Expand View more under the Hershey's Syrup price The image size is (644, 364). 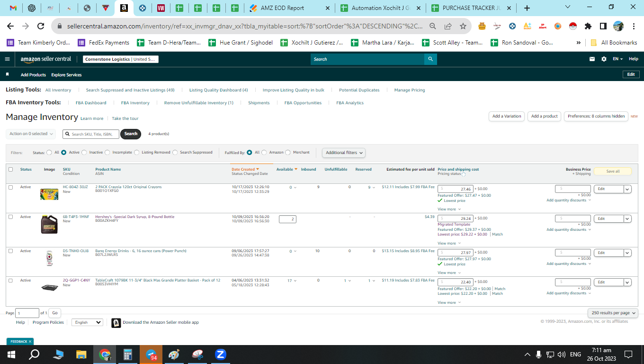coord(449,244)
